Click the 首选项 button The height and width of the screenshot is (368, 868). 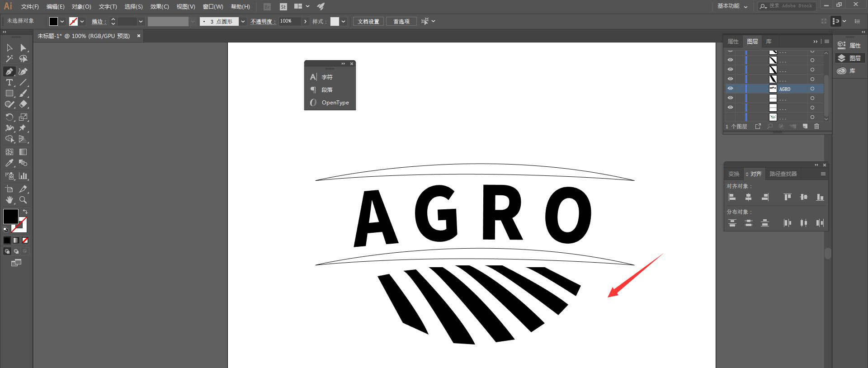click(401, 21)
